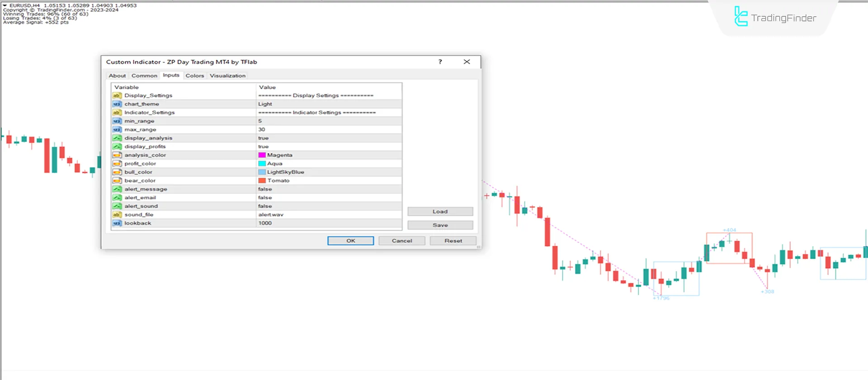Open the chart_theme Light value dropdown
The image size is (868, 380).
(328, 104)
